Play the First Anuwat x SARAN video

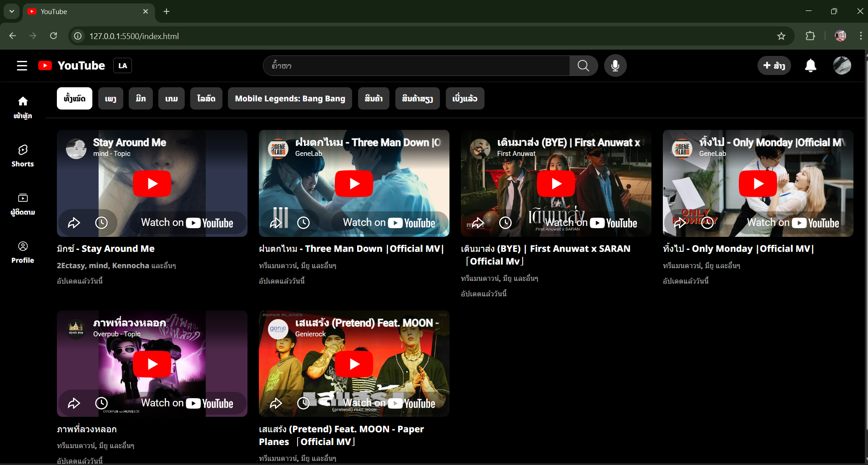tap(556, 184)
